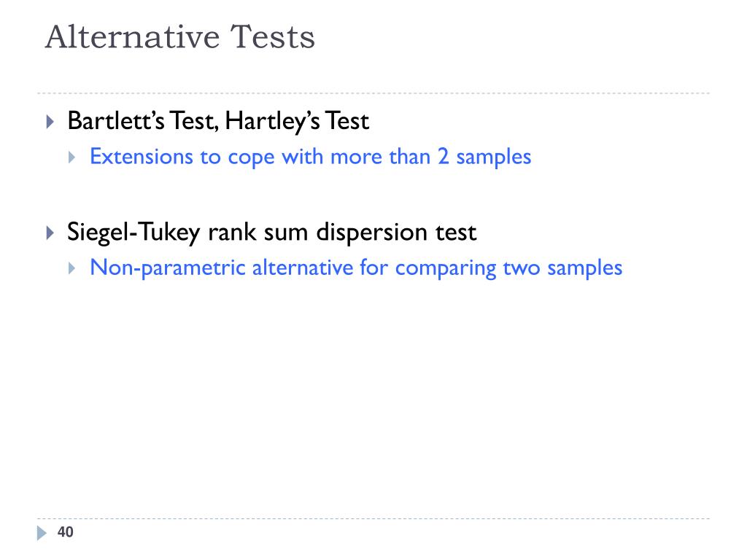Image resolution: width=747 pixels, height=560 pixels.
Task: Click the dashed divider below the title
Action: [373, 93]
